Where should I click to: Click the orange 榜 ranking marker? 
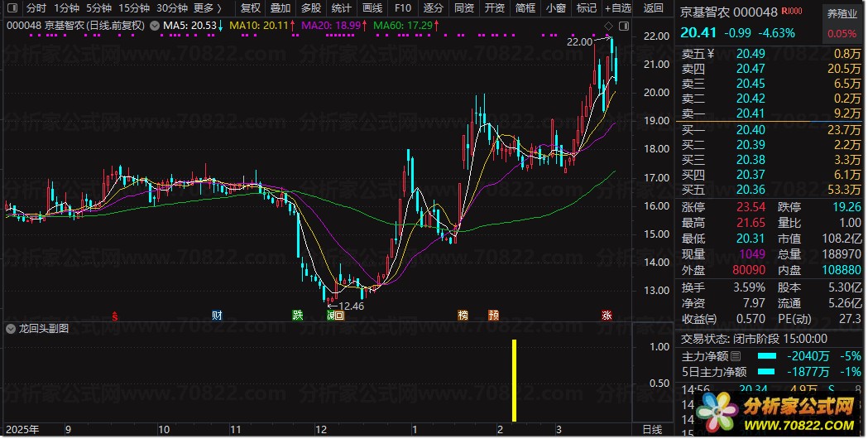[x=463, y=315]
